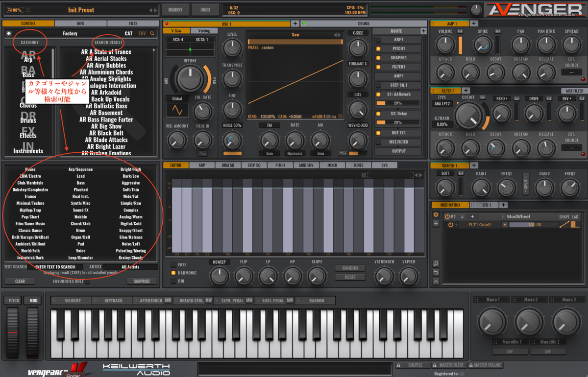The width and height of the screenshot is (588, 377).
Task: Click the lock icon beside SHUFFLE
Action: pos(398,365)
